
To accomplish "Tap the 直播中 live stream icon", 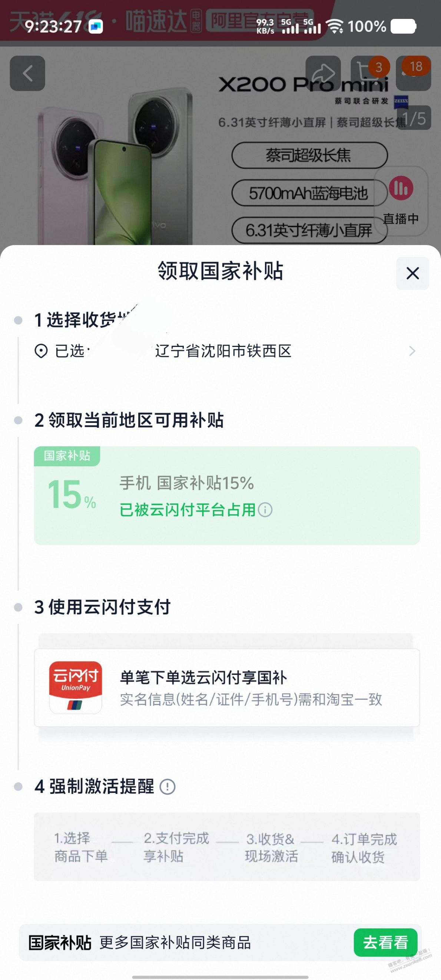I will (x=401, y=201).
